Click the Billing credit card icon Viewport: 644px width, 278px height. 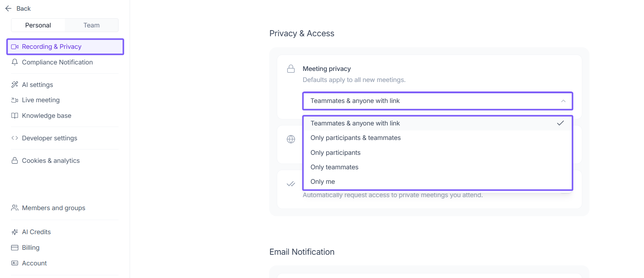point(15,247)
